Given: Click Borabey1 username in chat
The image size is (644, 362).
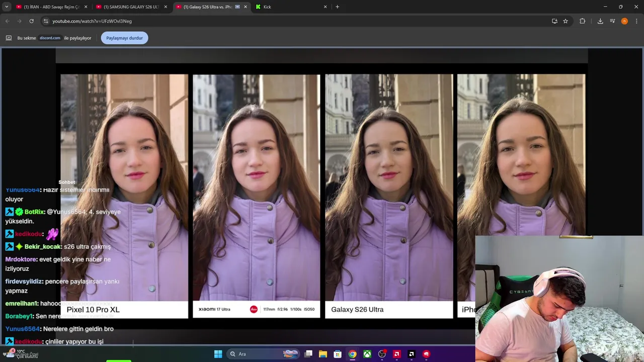Looking at the screenshot, I should (19, 316).
